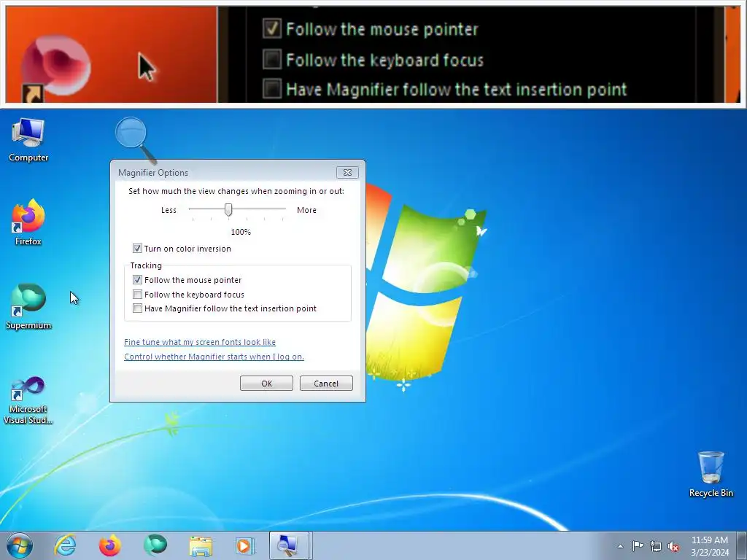
Task: Click OK in Magnifier Options
Action: [266, 384]
